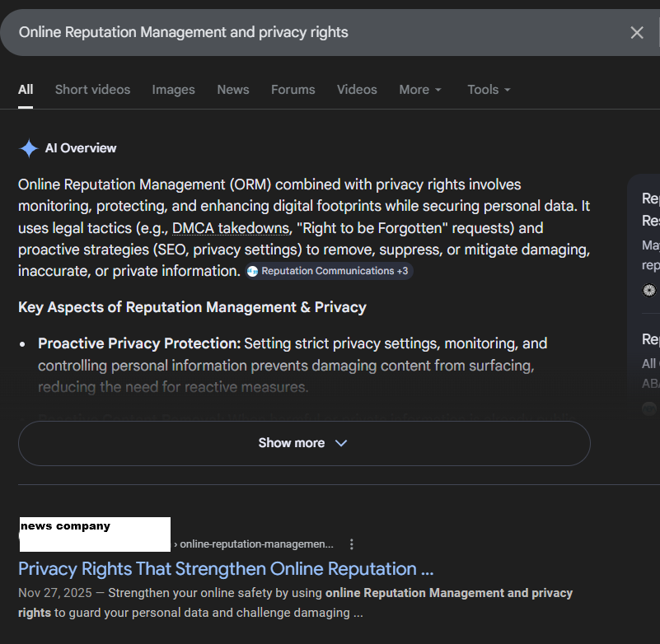Expand the More dropdown

[420, 90]
